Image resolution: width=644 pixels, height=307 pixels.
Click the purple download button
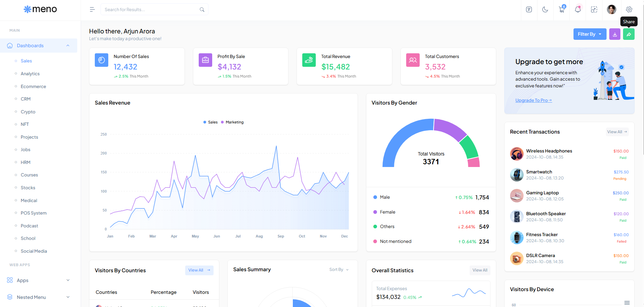click(615, 34)
